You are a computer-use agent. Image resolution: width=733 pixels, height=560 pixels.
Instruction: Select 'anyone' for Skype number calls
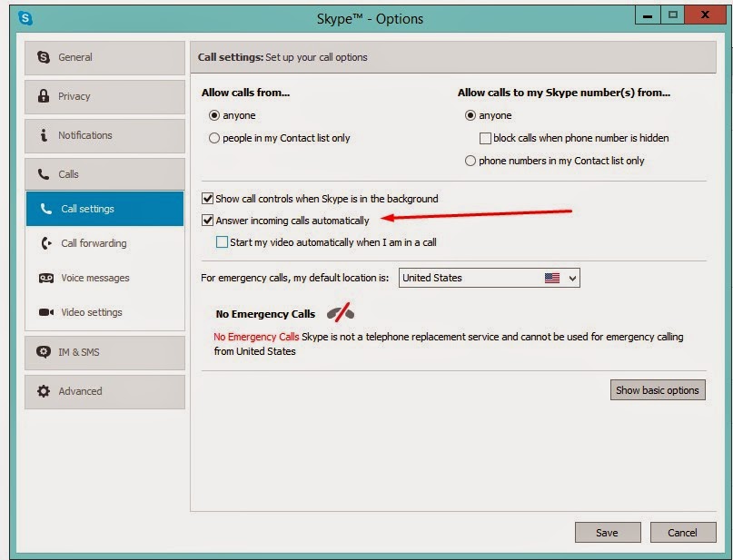[471, 115]
